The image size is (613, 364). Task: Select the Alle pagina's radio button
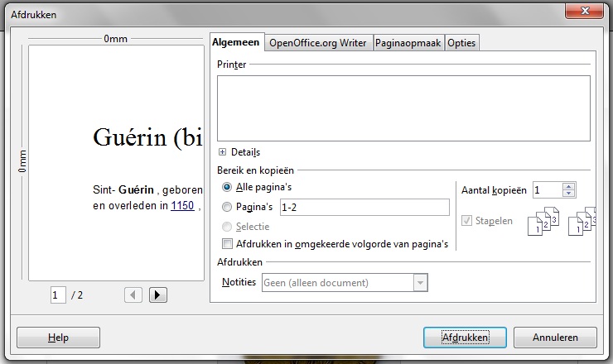(x=228, y=188)
